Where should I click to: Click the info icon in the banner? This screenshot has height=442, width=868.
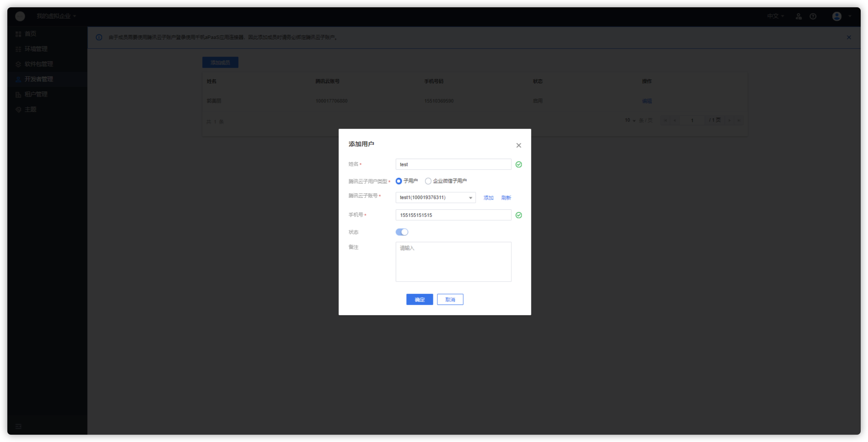click(x=99, y=37)
